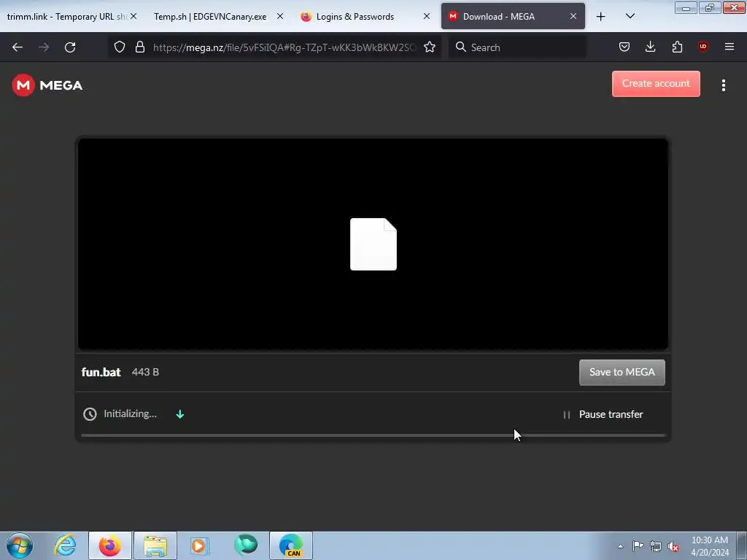Click the MEGA logo
The image size is (747, 560).
coord(47,85)
